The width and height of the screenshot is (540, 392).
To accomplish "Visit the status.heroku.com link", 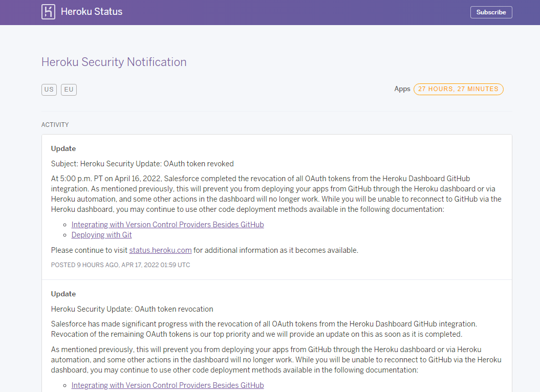I will point(160,250).
